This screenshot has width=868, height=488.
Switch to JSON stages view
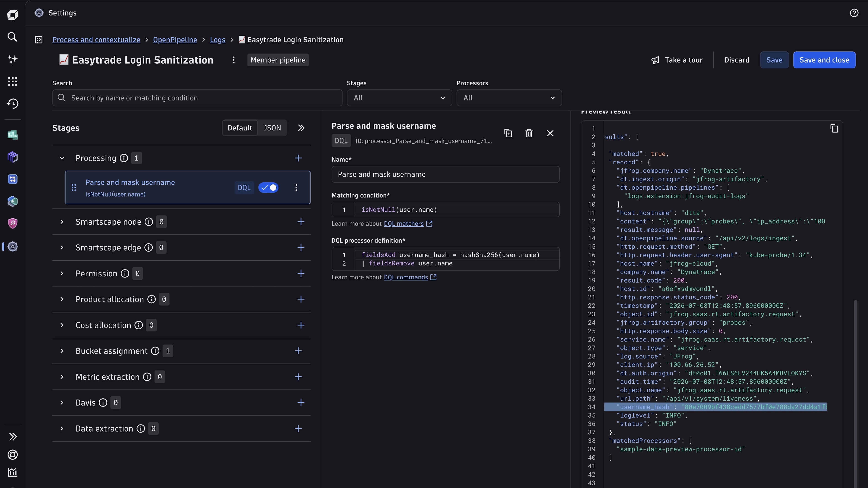(272, 128)
